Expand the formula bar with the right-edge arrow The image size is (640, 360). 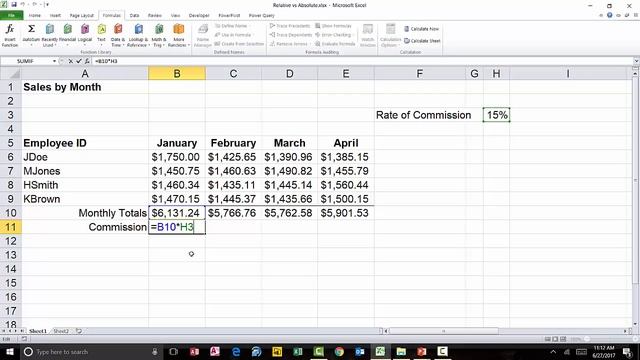636,61
